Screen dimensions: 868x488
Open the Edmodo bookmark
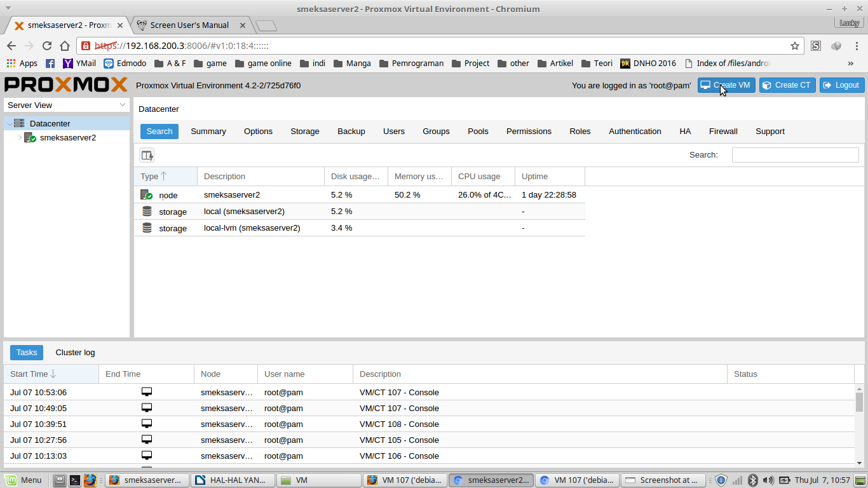tap(125, 64)
